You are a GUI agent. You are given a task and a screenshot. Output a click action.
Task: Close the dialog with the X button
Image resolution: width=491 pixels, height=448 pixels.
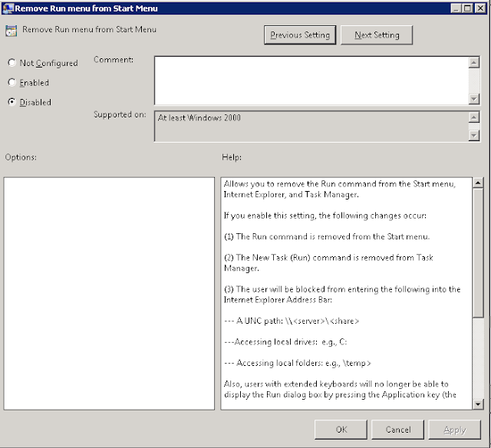tap(480, 8)
